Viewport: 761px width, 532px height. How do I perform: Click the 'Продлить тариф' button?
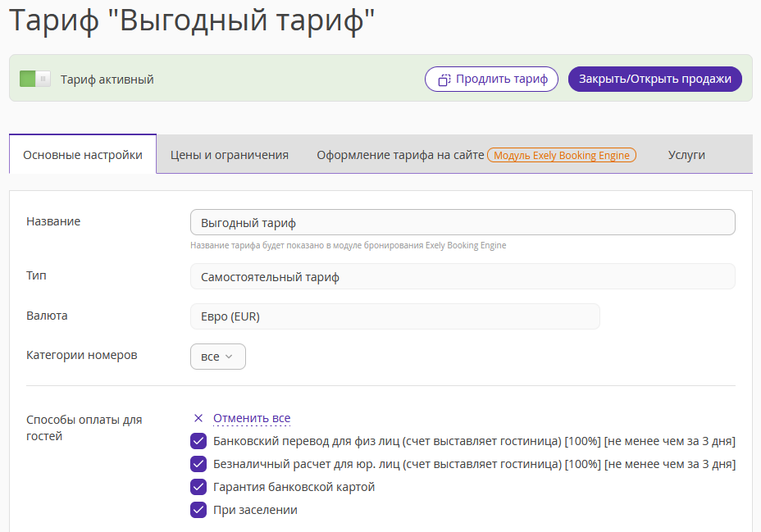[x=491, y=79]
